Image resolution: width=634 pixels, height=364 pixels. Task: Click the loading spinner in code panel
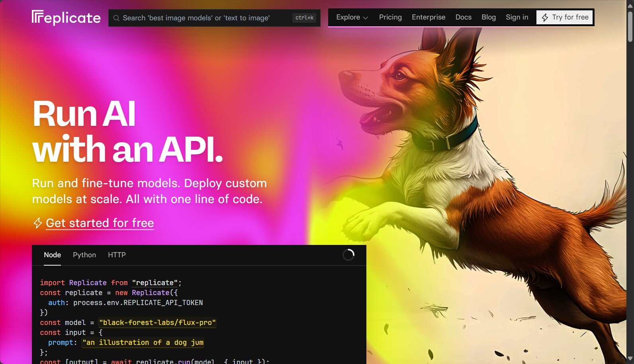pyautogui.click(x=348, y=255)
